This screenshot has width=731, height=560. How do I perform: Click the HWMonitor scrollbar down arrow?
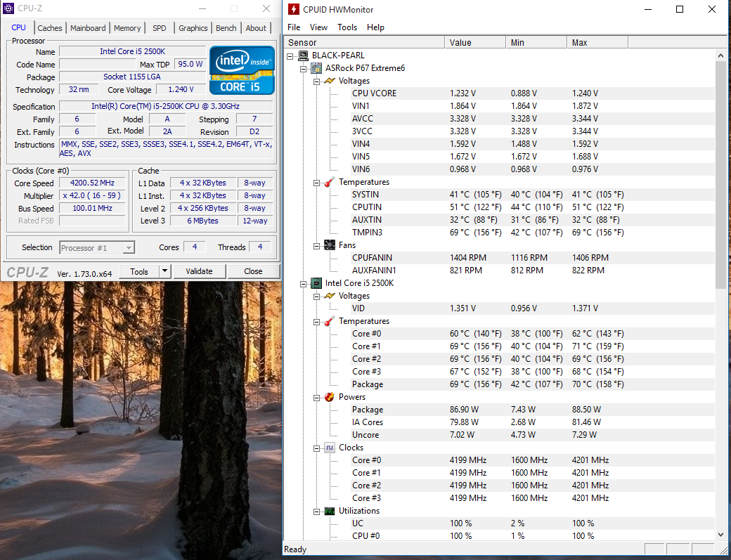[720, 535]
